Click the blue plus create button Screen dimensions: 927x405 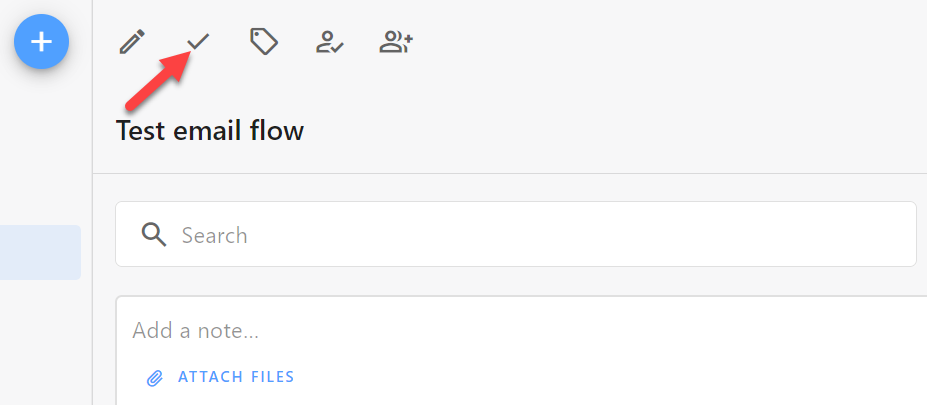(41, 42)
